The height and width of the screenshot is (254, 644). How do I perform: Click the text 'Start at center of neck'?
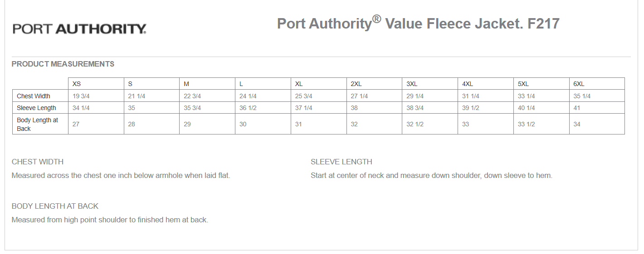(349, 175)
